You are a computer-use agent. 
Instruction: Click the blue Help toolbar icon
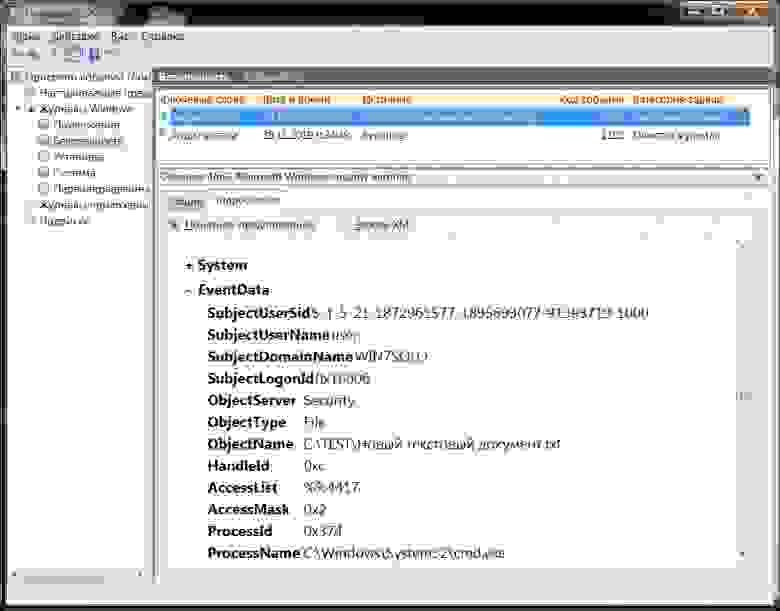[x=93, y=53]
